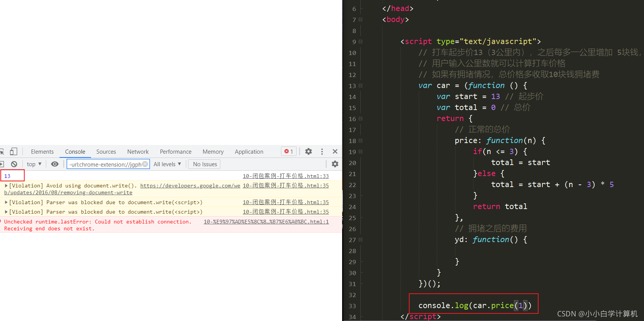Open the developers.google.com violation link

click(190, 186)
